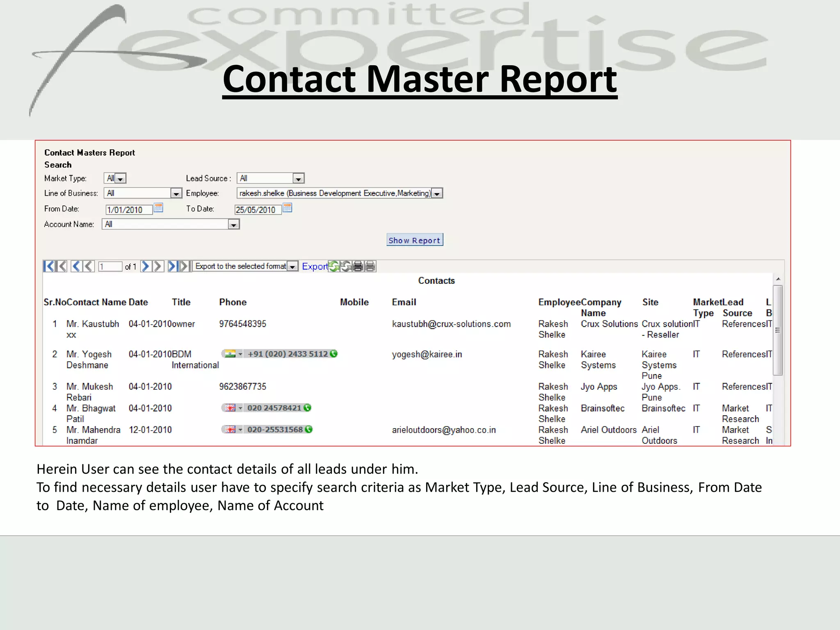Click the Mobile column header
Screen dimensions: 840x630
coord(354,302)
